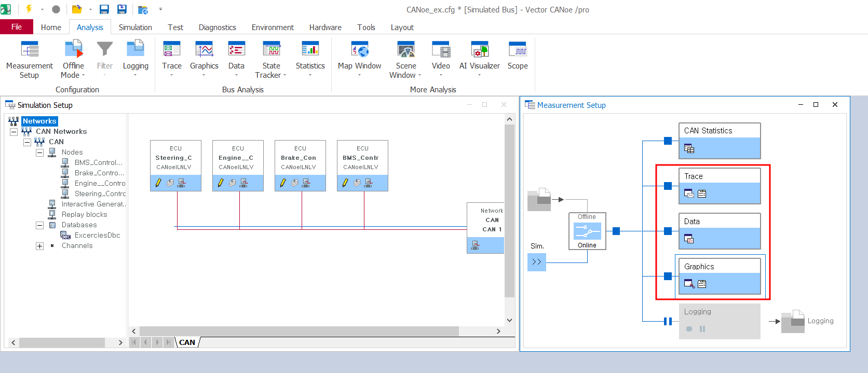Open the Data window icon in Data block
Screen dimensions: 868x373
pos(689,239)
